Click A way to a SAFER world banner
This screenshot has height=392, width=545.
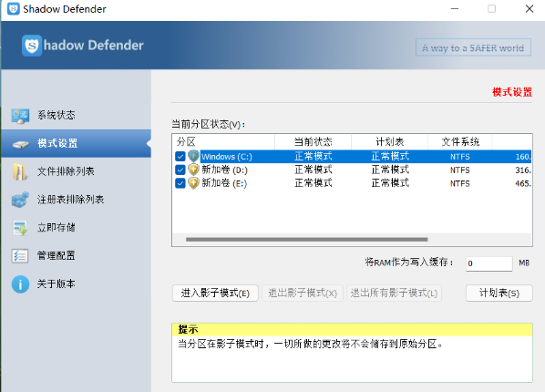(473, 47)
